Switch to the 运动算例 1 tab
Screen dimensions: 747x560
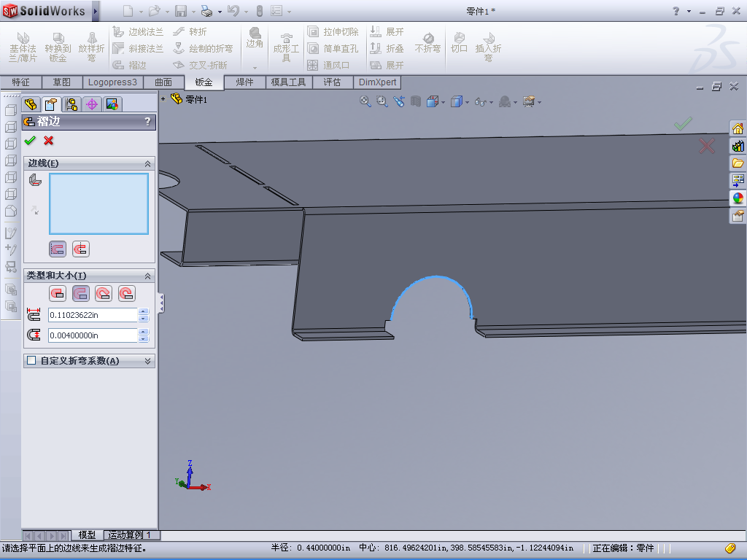click(130, 535)
